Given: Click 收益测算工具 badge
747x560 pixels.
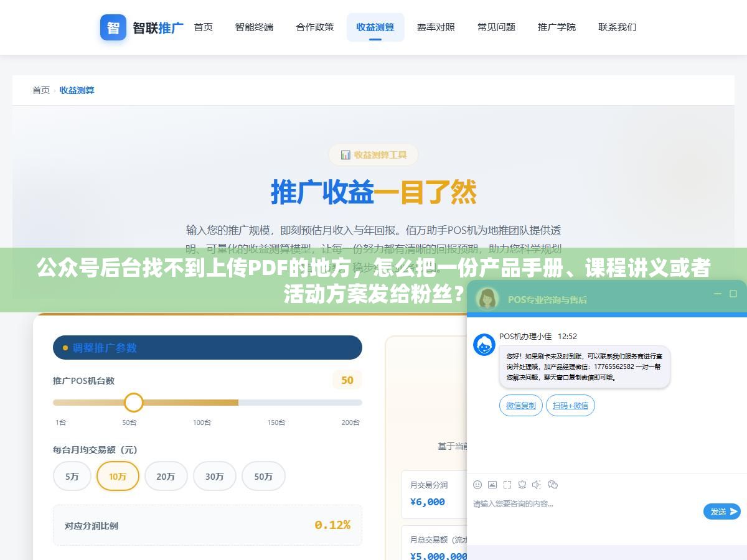Looking at the screenshot, I should tap(374, 155).
